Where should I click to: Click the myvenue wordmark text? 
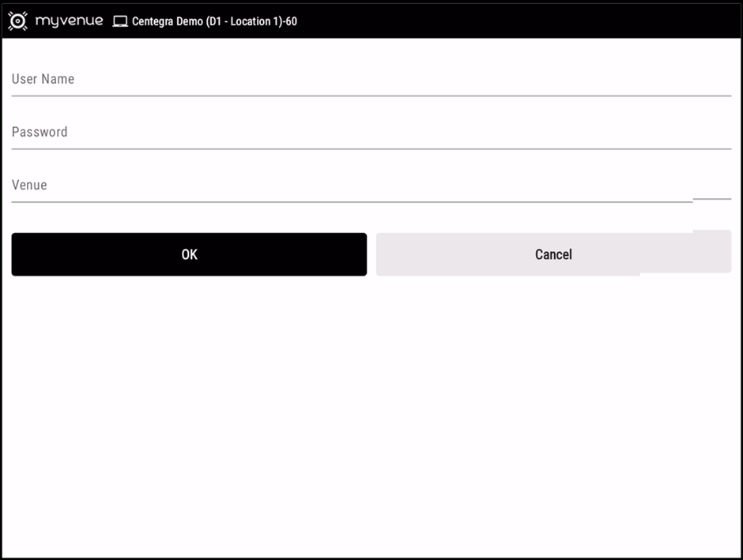69,21
